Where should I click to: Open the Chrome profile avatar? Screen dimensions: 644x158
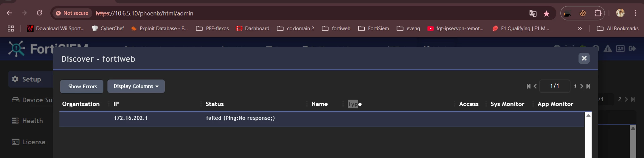(x=620, y=13)
